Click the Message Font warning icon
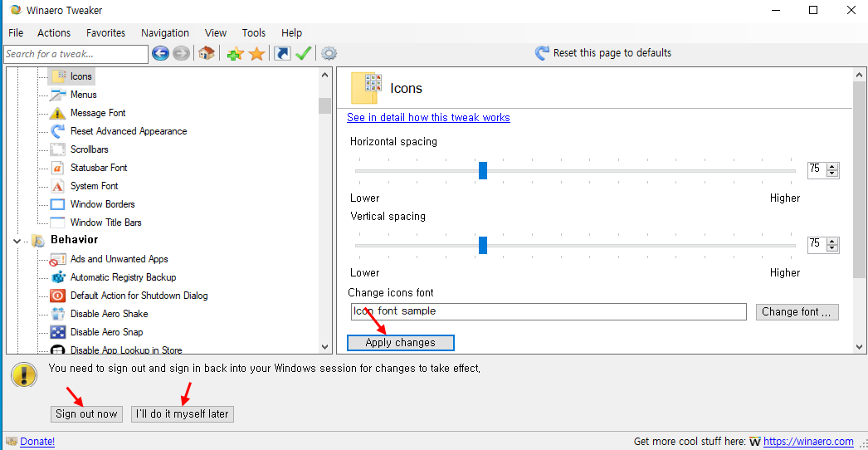Image resolution: width=868 pixels, height=450 pixels. (x=57, y=113)
